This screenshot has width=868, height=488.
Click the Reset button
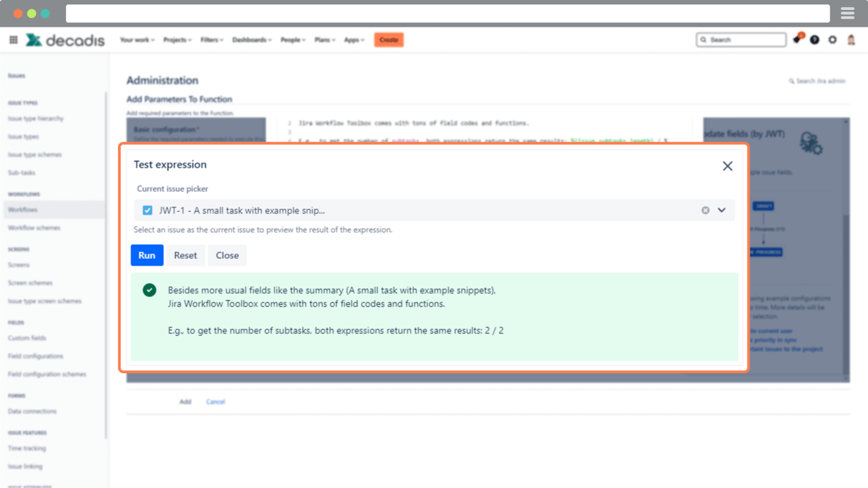(186, 255)
